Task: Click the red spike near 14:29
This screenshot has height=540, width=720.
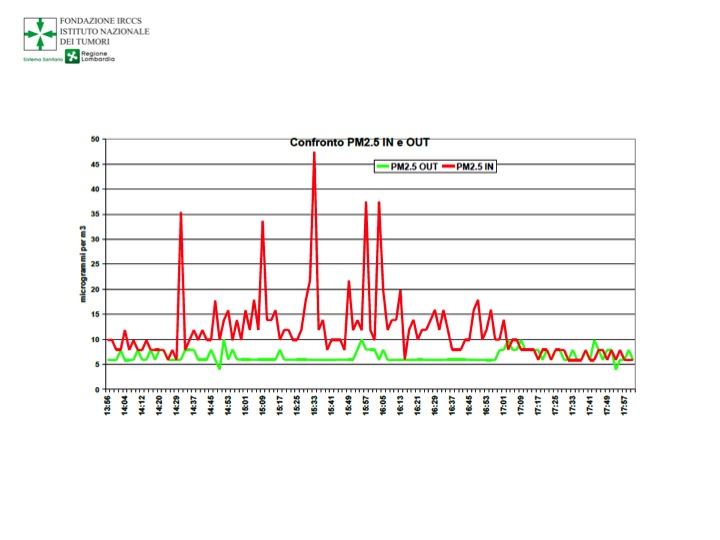Action: coord(181,213)
